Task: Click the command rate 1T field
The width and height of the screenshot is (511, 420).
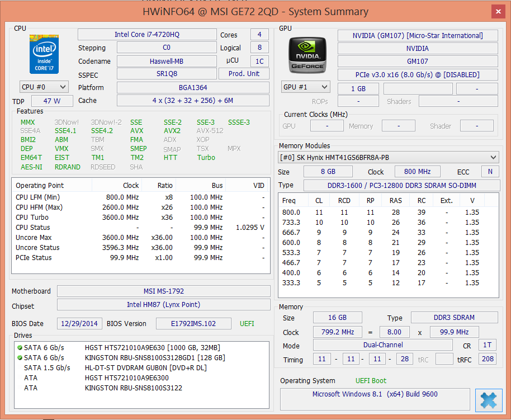Action: (488, 345)
